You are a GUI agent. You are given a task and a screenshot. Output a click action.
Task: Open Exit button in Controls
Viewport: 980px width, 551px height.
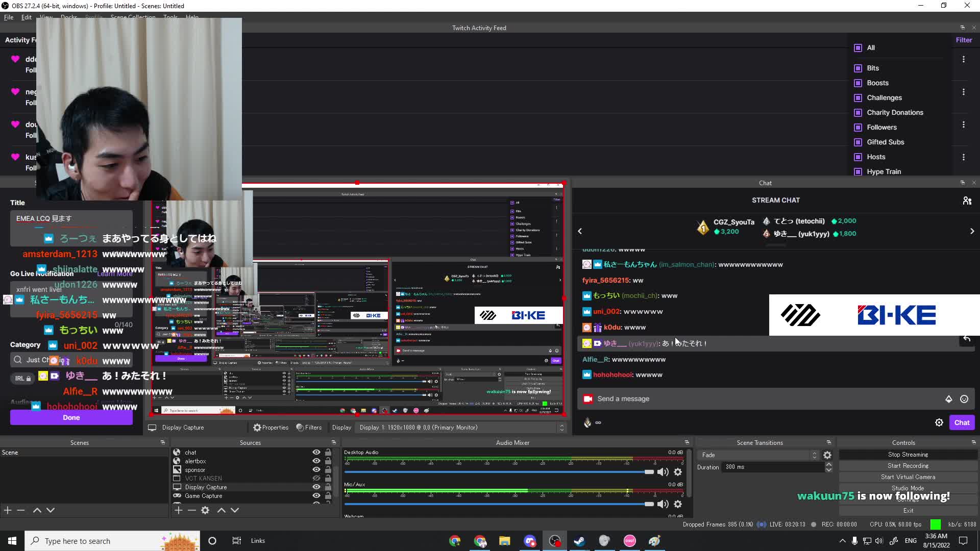pyautogui.click(x=908, y=511)
